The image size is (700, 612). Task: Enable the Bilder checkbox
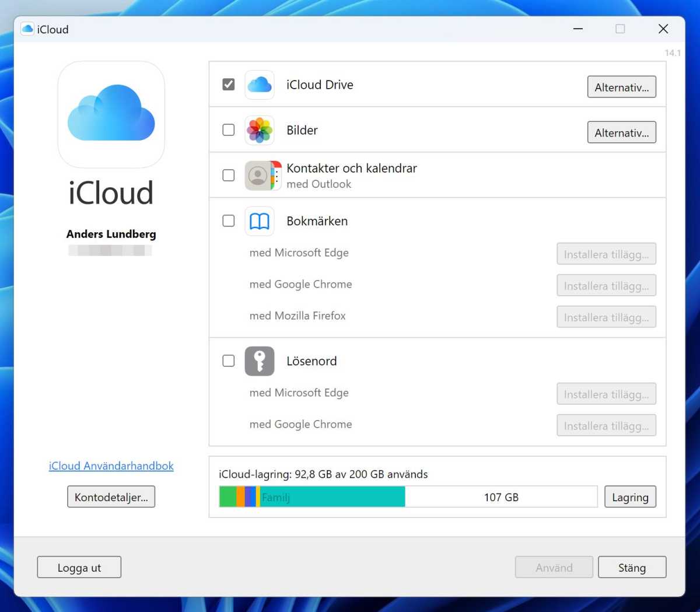[229, 130]
